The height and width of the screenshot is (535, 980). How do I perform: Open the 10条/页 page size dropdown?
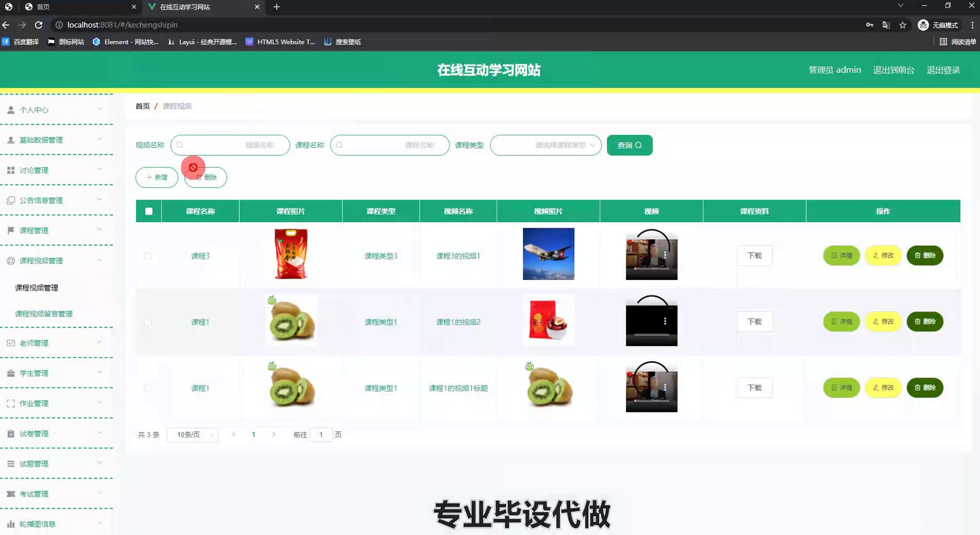click(193, 435)
